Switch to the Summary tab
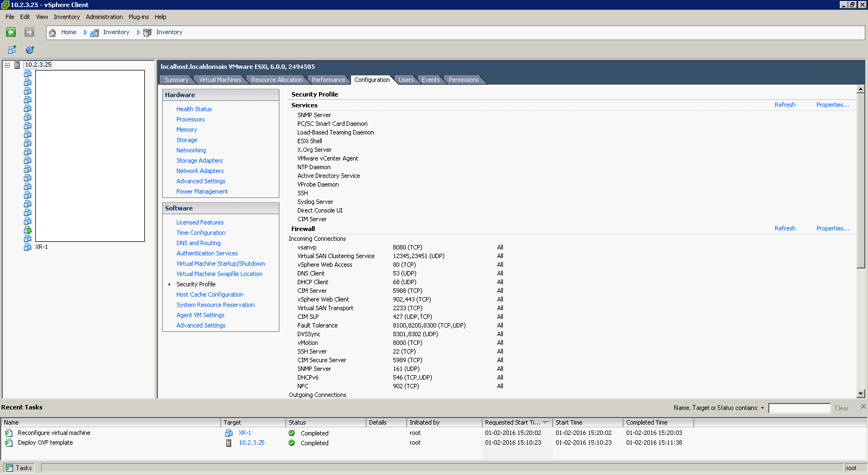The height and width of the screenshot is (475, 868). tap(176, 80)
